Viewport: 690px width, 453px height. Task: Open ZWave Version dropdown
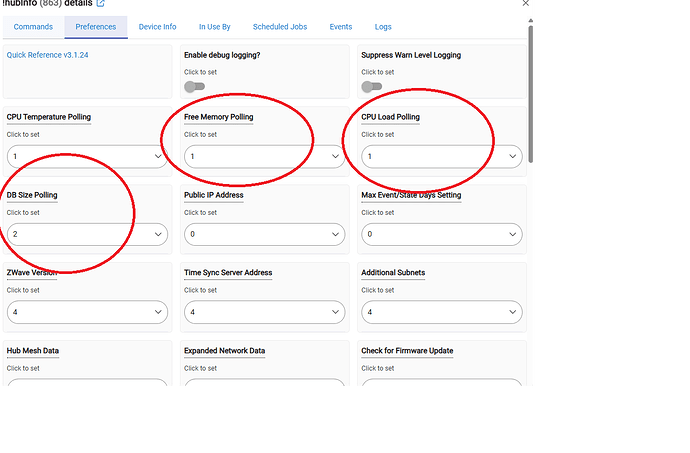(87, 312)
